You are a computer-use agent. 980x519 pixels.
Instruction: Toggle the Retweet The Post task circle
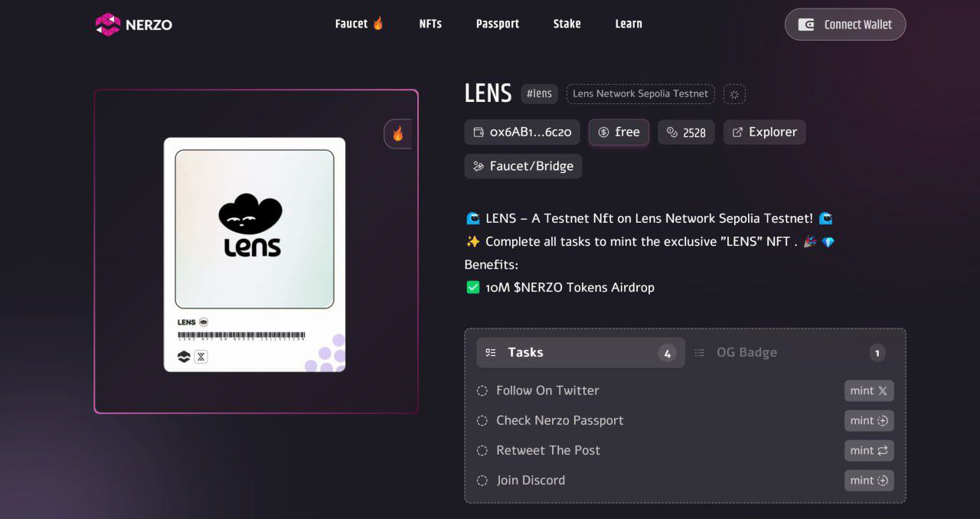(x=482, y=451)
